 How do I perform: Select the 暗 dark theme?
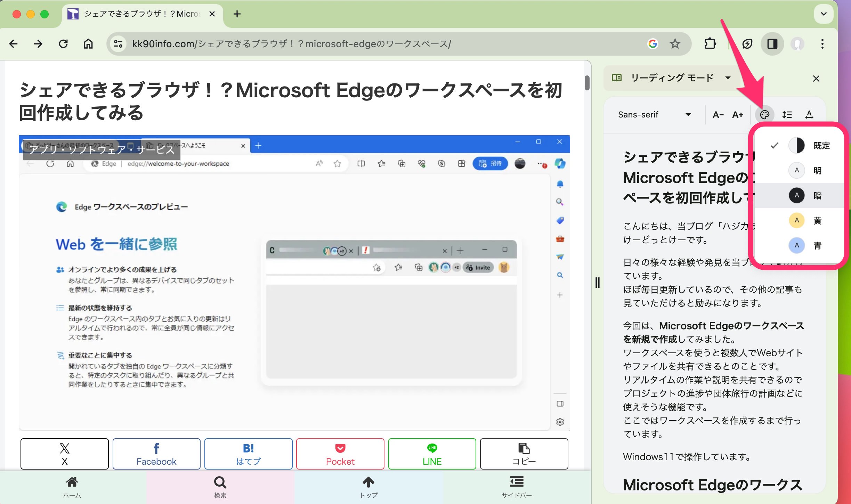[800, 195]
